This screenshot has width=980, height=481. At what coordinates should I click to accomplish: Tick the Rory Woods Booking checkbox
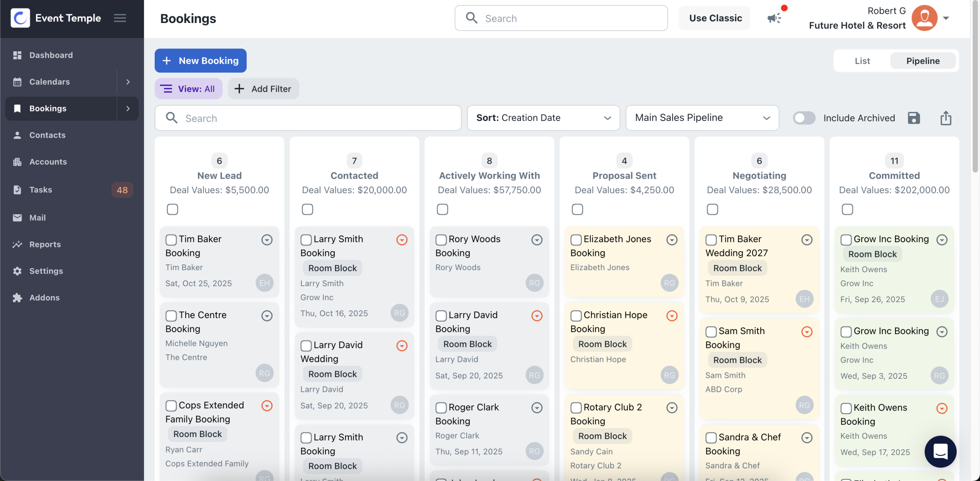pyautogui.click(x=441, y=240)
